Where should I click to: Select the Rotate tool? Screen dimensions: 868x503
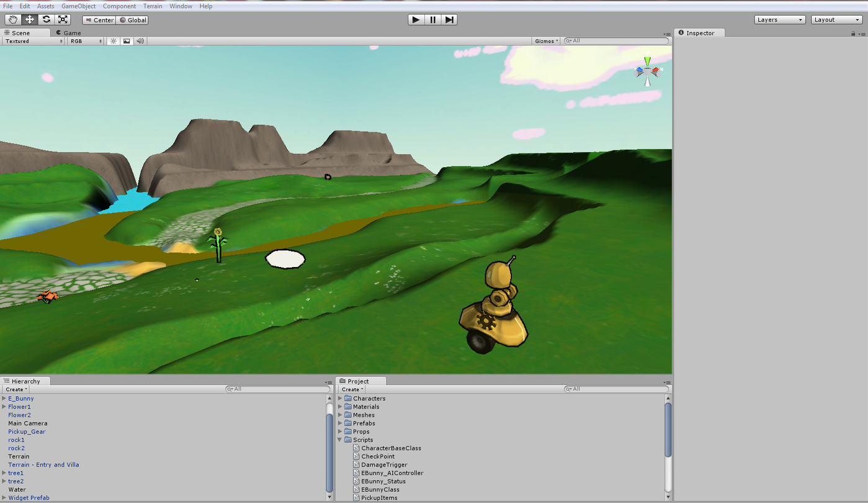click(x=47, y=20)
